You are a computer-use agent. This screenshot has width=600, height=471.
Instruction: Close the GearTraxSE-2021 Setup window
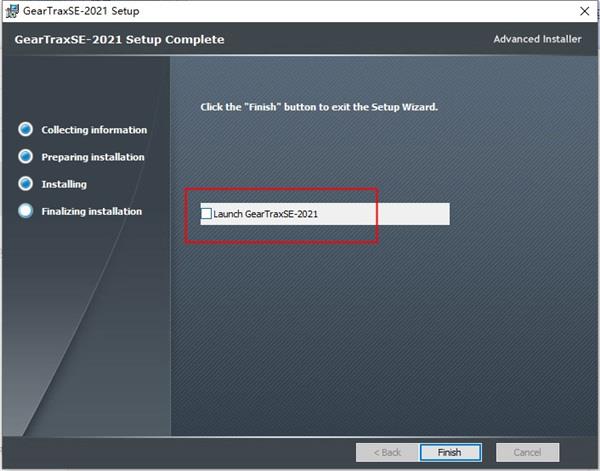click(x=584, y=11)
